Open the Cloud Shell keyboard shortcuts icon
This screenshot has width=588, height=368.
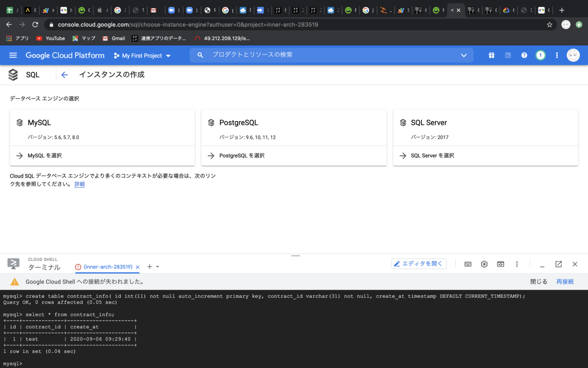[x=467, y=264]
